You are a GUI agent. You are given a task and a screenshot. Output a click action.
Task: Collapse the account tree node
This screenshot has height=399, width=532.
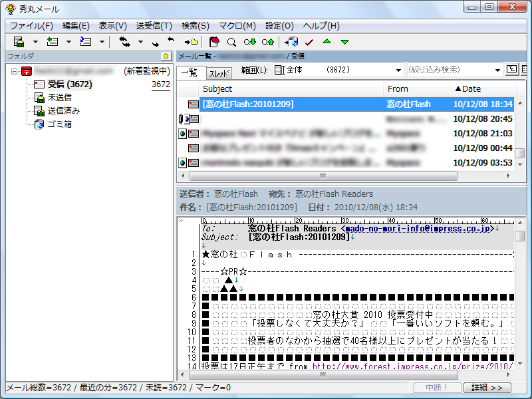click(x=14, y=71)
